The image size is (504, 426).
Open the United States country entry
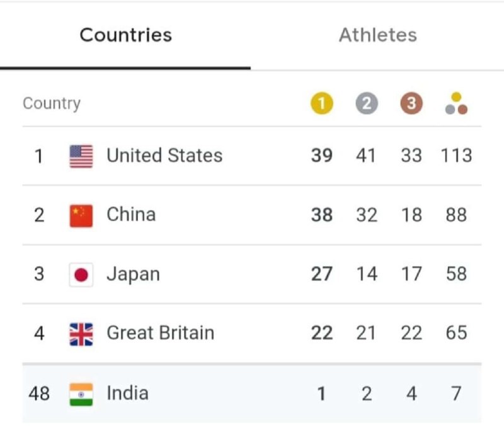pos(252,156)
